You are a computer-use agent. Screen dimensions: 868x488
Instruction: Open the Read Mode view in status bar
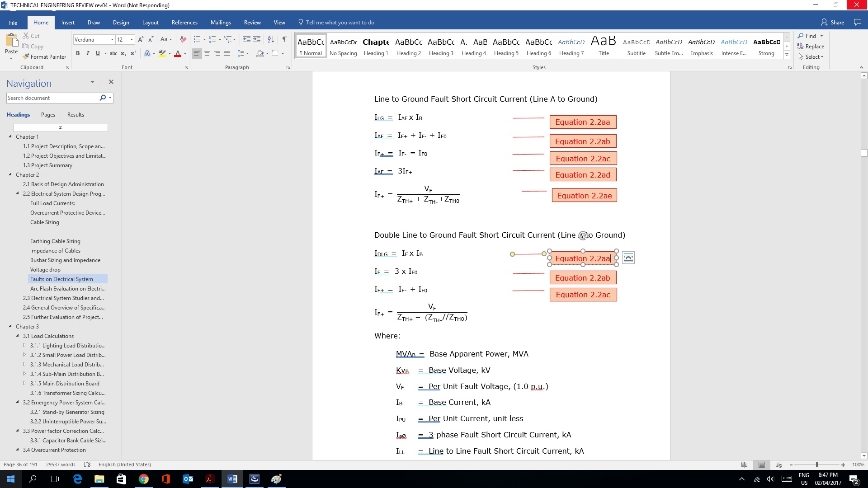click(744, 465)
